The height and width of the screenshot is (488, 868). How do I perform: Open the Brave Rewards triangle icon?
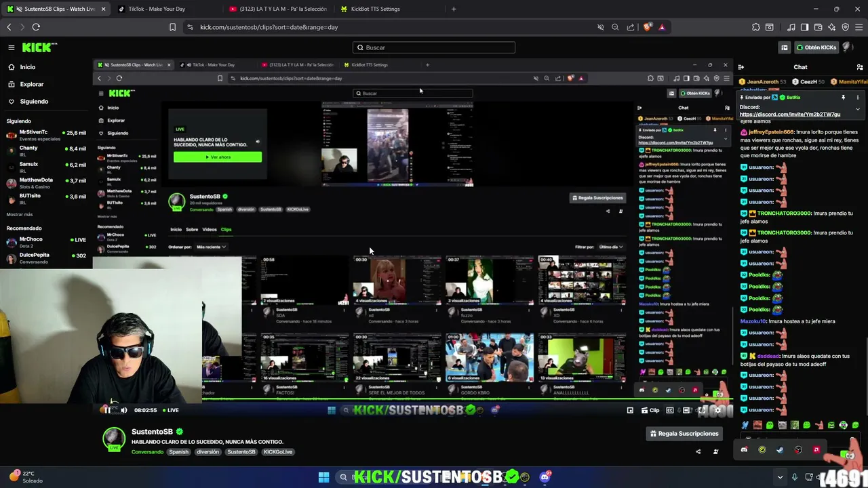[662, 27]
